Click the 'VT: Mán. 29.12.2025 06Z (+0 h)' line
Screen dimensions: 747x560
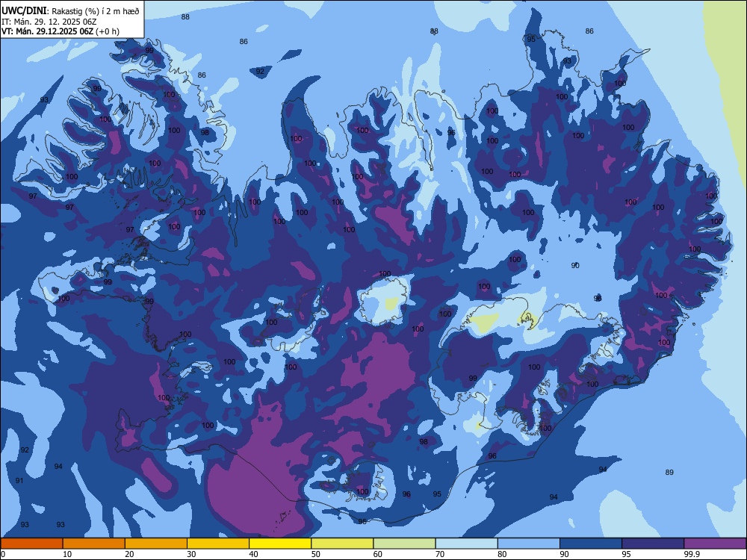click(x=61, y=31)
